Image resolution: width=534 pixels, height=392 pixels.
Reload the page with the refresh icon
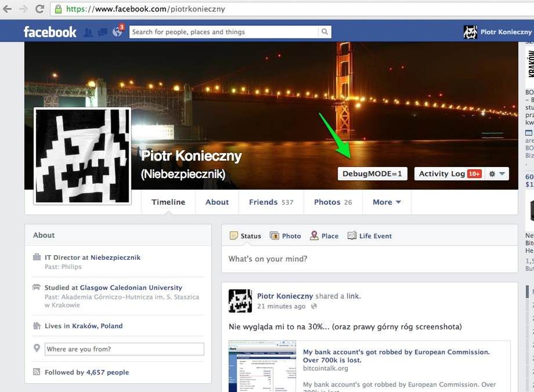pos(40,9)
